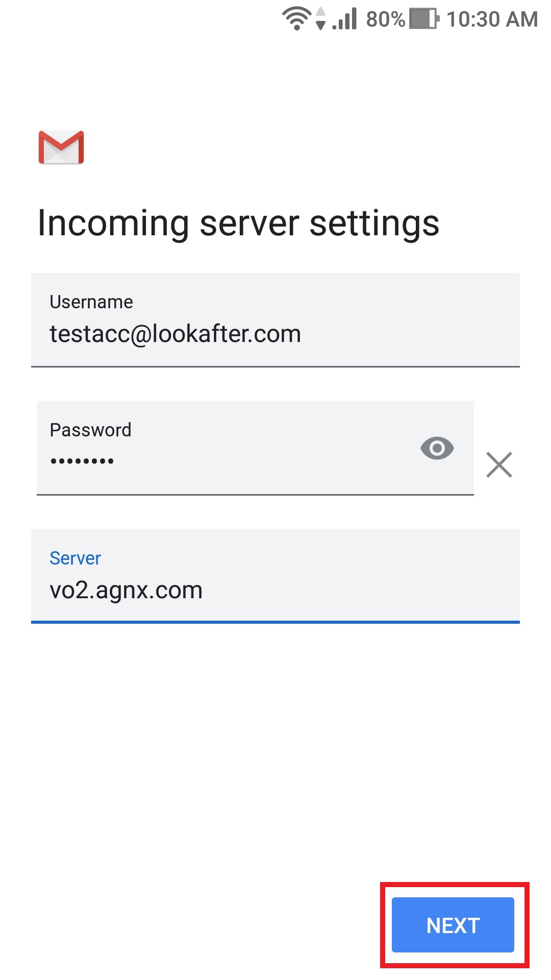
Task: Tap the battery icon in the status bar
Action: click(x=424, y=18)
